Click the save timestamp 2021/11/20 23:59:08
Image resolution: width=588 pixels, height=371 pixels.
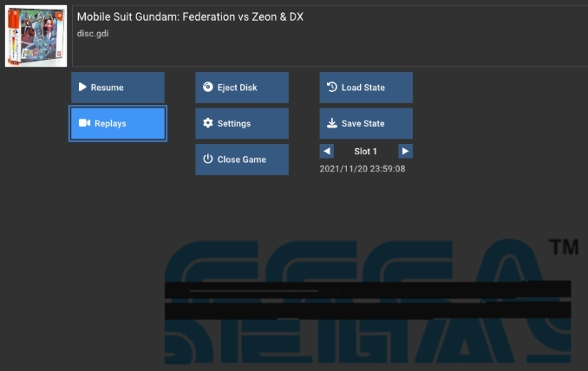pyautogui.click(x=363, y=169)
